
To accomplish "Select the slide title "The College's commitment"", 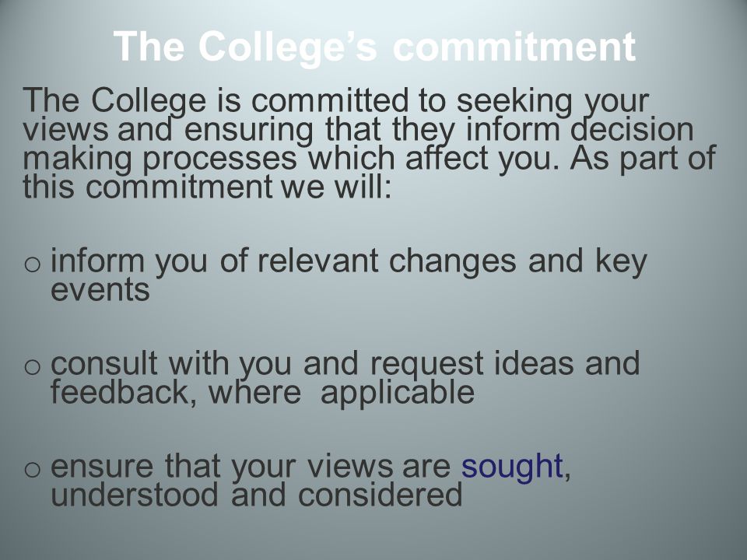I will tap(374, 47).
